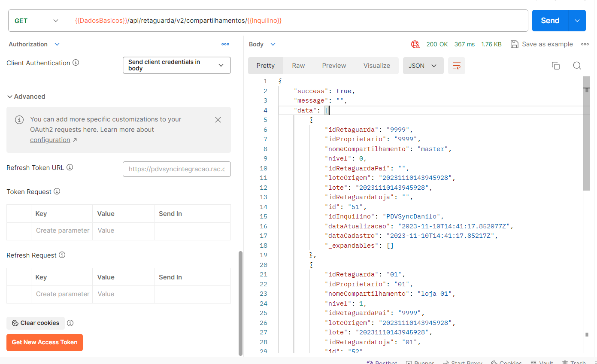Viewport: 597px width, 364px height.
Task: Open the Client Authentication dropdown
Action: point(176,65)
